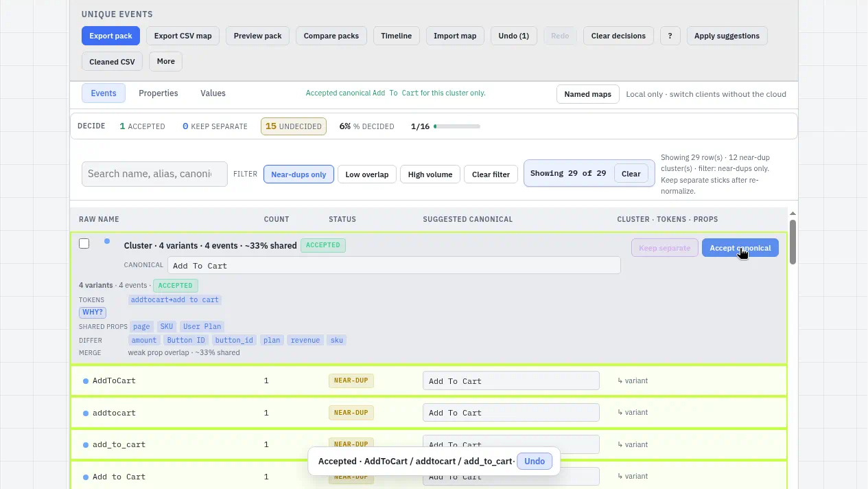Open the ? help button

(x=670, y=36)
